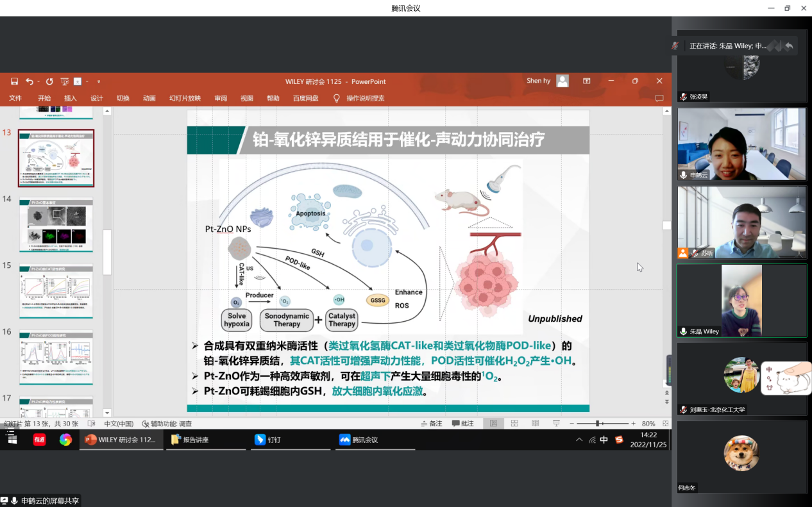Click the 中 input language indicator

click(604, 440)
